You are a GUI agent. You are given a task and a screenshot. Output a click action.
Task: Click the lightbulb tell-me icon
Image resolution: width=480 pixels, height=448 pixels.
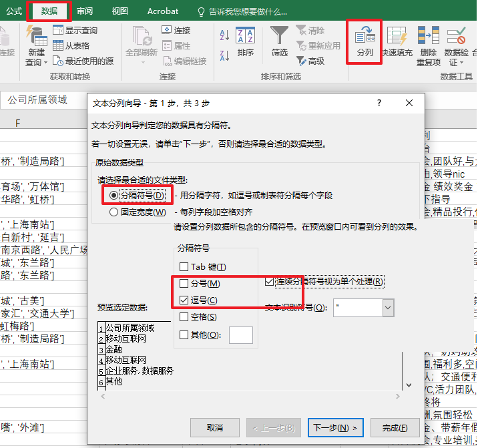201,11
